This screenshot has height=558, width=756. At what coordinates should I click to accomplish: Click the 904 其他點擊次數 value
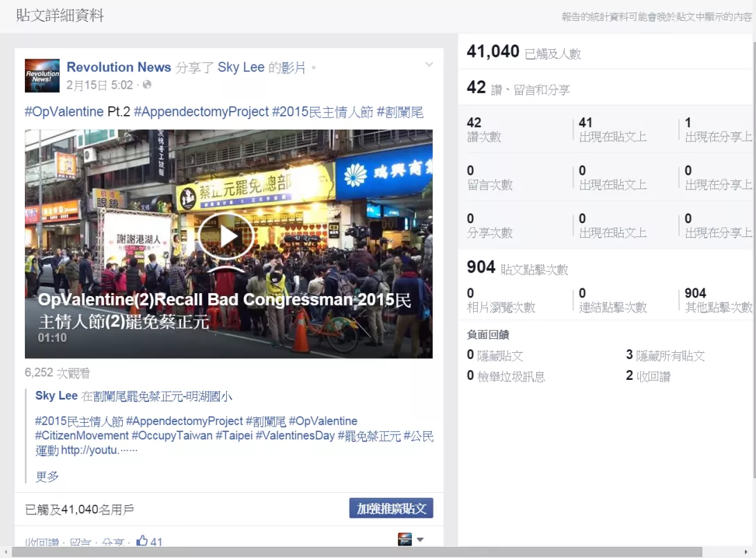point(695,293)
